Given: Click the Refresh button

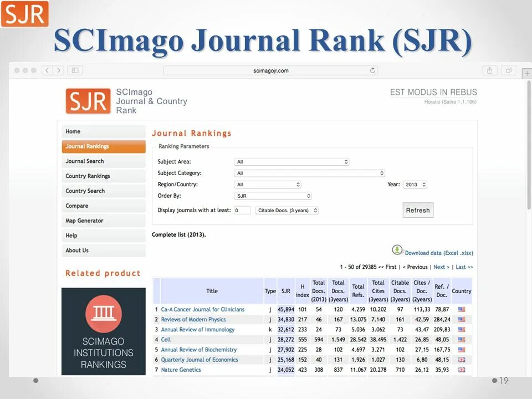Looking at the screenshot, I should click(418, 211).
